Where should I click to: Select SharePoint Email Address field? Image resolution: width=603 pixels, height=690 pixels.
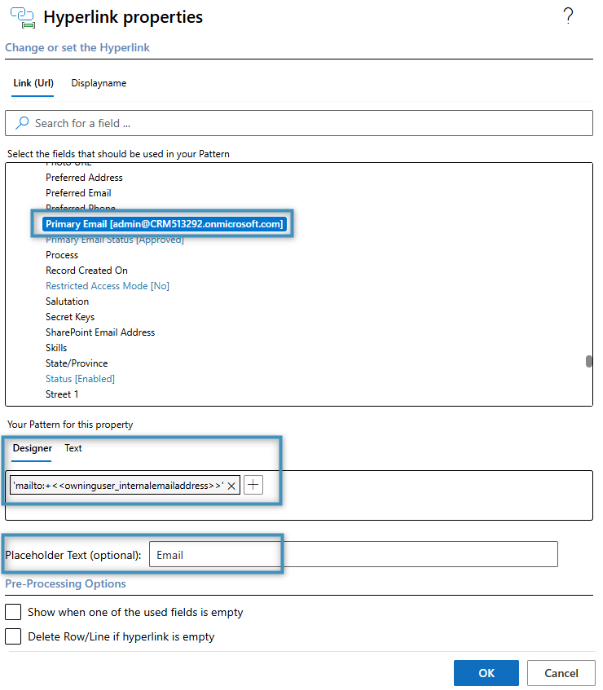(x=100, y=332)
